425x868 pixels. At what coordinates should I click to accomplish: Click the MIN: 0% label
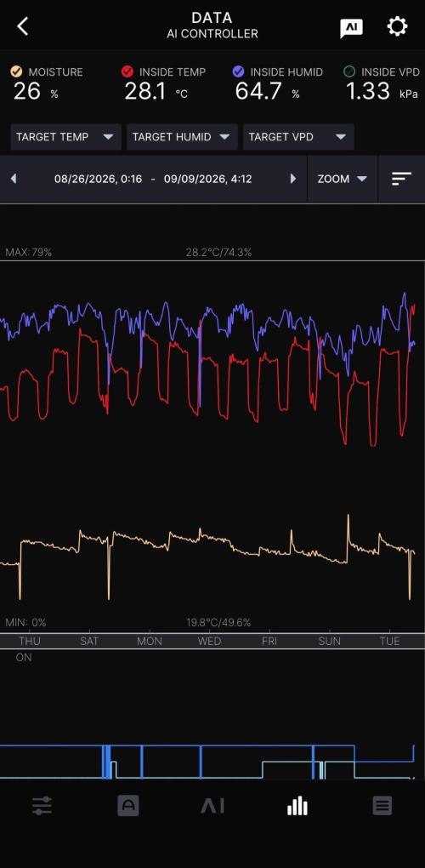pyautogui.click(x=26, y=623)
